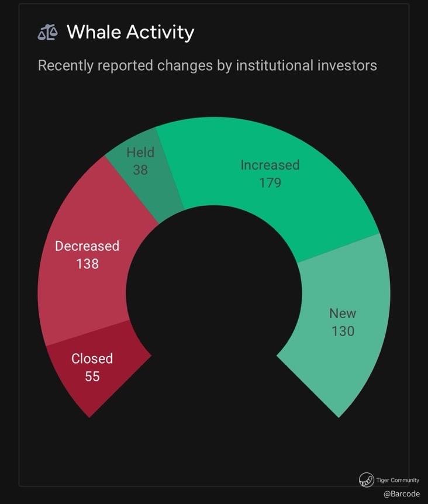Click the institutional investors subtitle text
Viewport: 428px width, 504px height.
tap(207, 65)
